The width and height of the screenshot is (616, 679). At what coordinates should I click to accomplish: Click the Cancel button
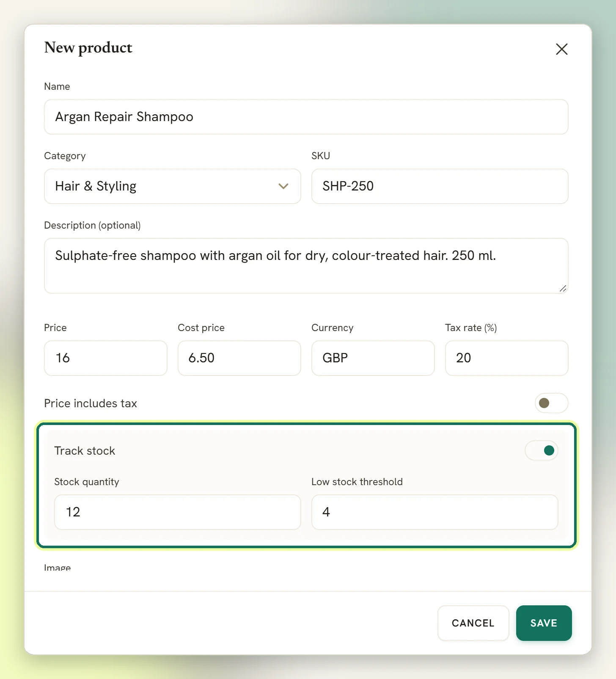(473, 623)
